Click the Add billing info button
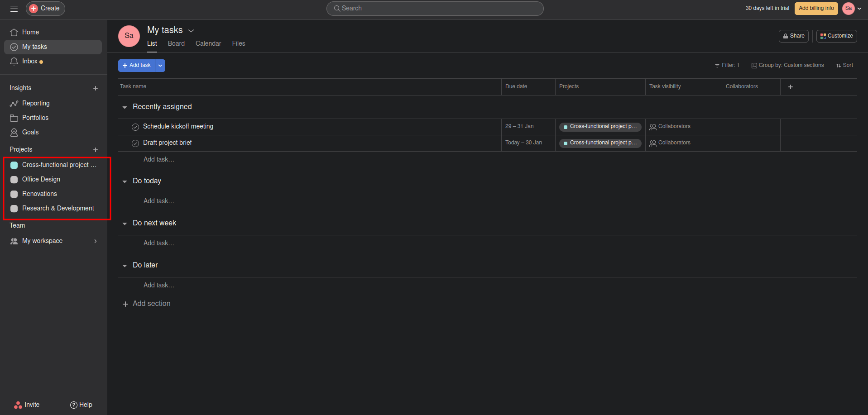Viewport: 868px width, 415px height. click(816, 9)
